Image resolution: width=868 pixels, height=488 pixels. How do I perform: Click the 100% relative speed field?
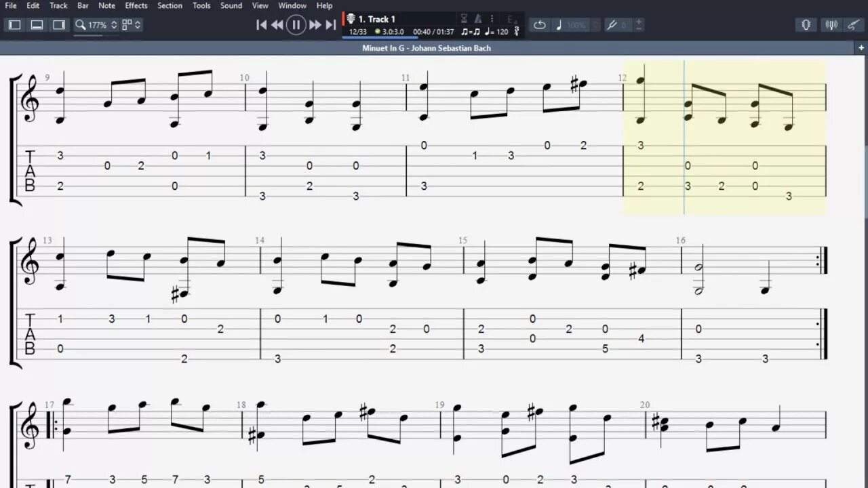coord(576,25)
